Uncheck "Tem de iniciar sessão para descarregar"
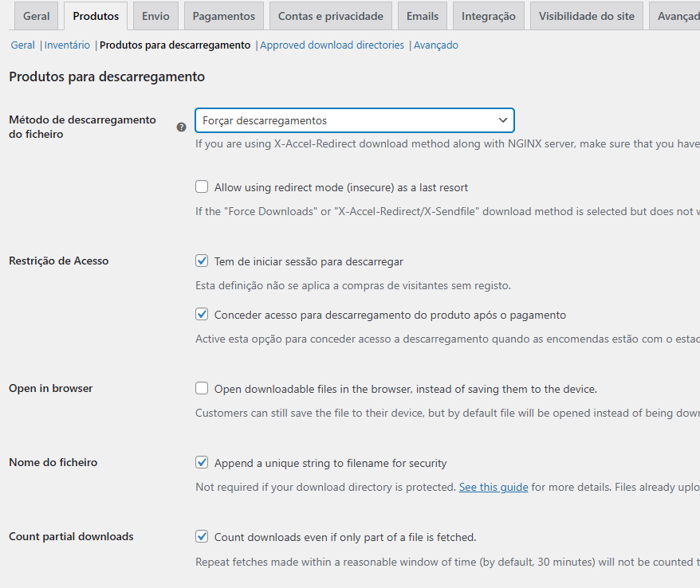This screenshot has height=588, width=700. [x=202, y=260]
